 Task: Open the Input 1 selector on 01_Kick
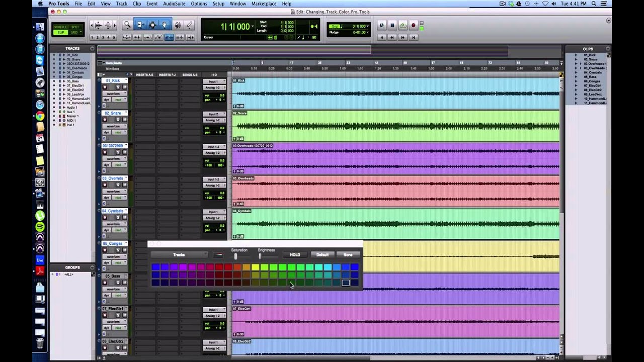point(214,81)
